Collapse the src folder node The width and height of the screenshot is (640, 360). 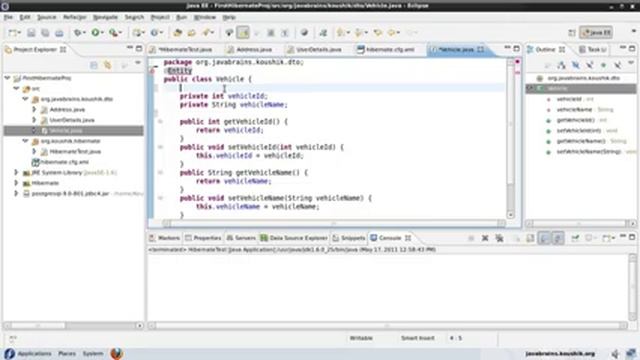[x=16, y=88]
